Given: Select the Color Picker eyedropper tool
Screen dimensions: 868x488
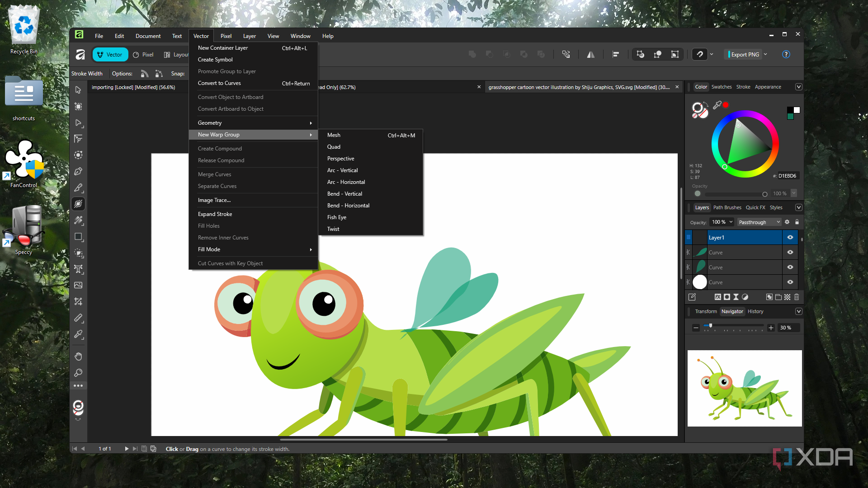Looking at the screenshot, I should 78,334.
